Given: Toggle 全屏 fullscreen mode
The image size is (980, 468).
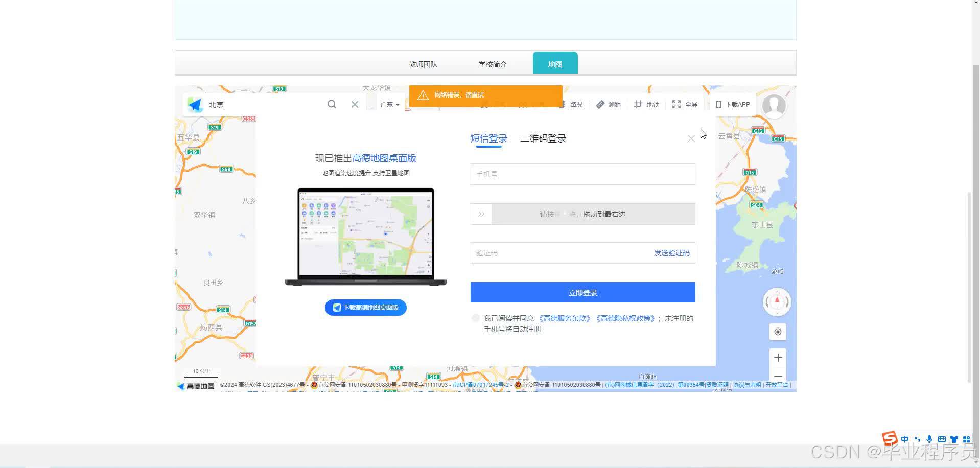Looking at the screenshot, I should coord(685,104).
